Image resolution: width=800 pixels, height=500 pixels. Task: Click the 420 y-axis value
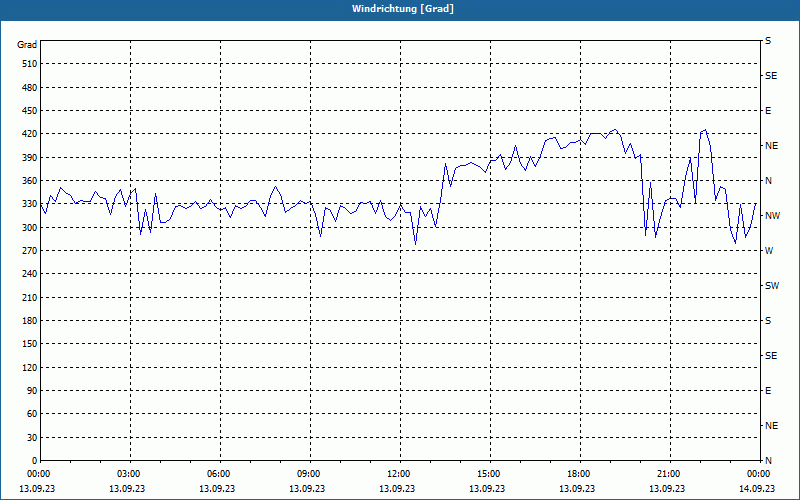[30, 134]
